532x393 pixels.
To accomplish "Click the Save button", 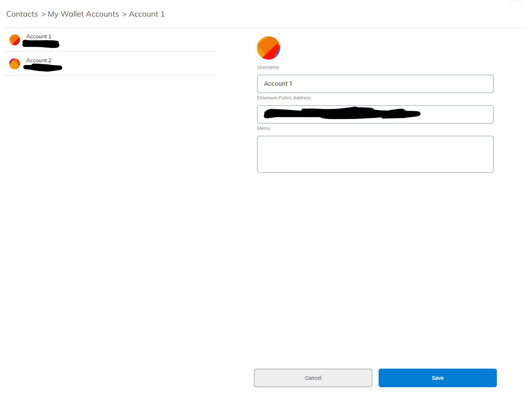I will (x=437, y=378).
